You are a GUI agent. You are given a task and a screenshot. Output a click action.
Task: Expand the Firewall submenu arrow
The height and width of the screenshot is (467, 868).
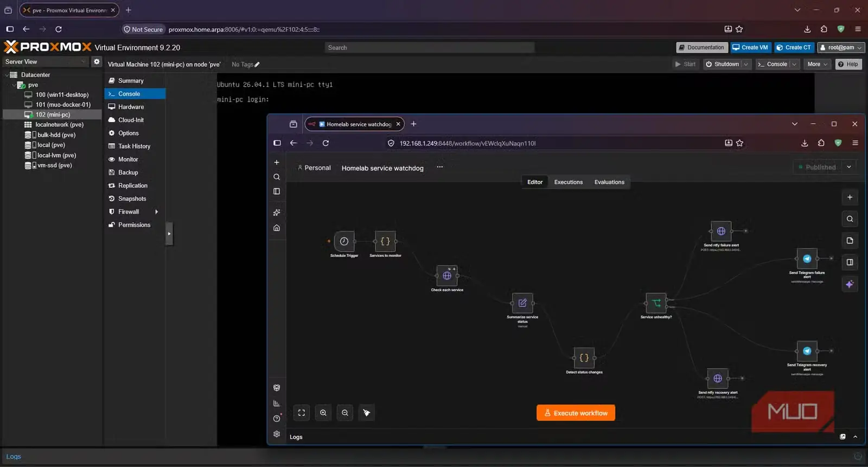(157, 212)
